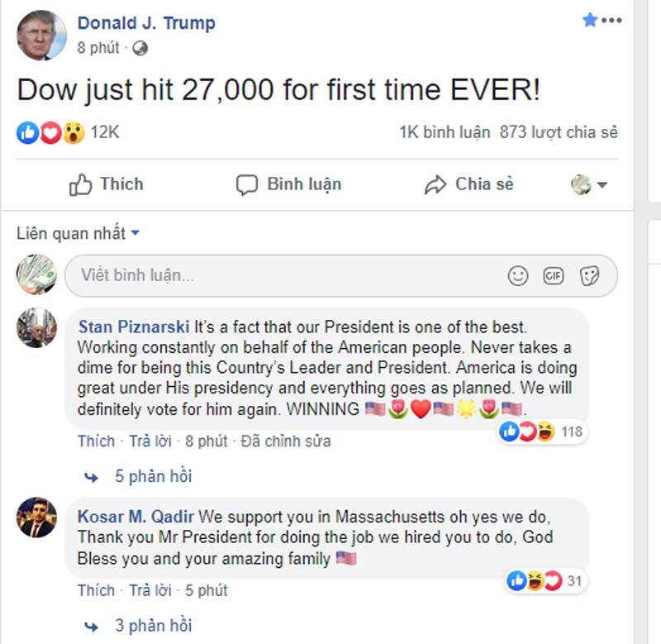The image size is (661, 644).
Task: Open the three-dot post options menu
Action: tap(611, 21)
